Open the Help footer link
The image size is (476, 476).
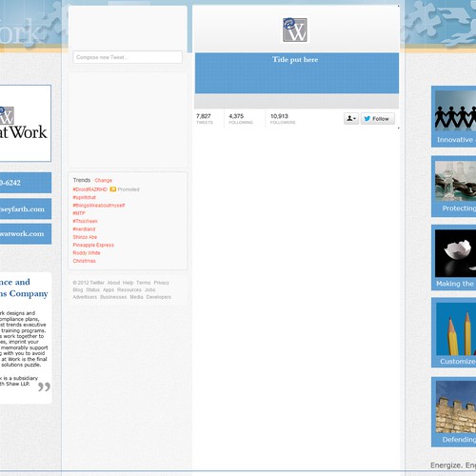128,283
